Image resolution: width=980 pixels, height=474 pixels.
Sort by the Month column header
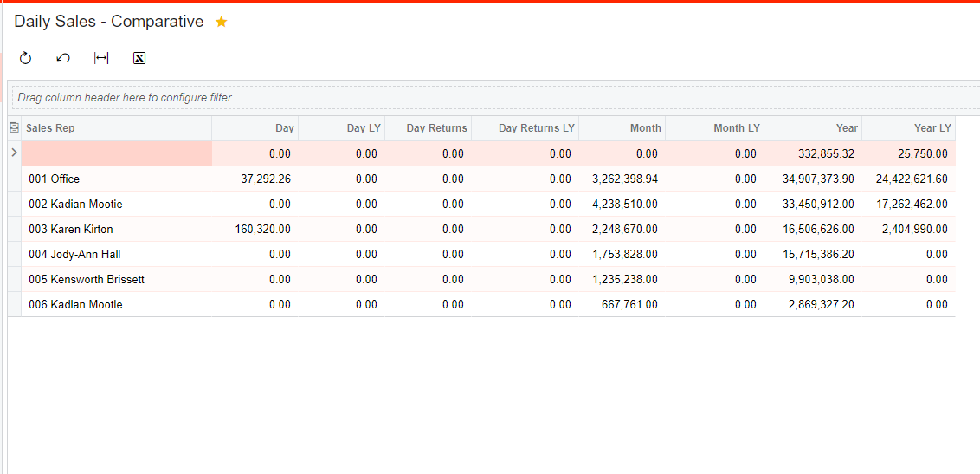click(x=645, y=128)
